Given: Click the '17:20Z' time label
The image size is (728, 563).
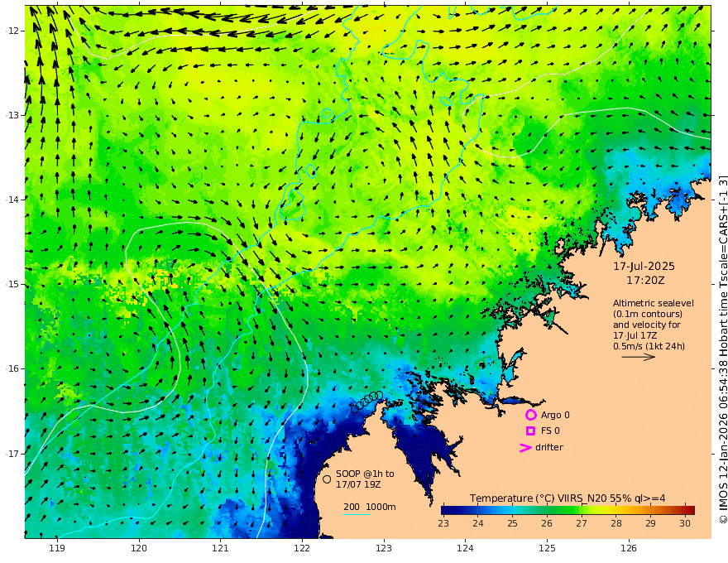Looking at the screenshot, I should pyautogui.click(x=645, y=281).
